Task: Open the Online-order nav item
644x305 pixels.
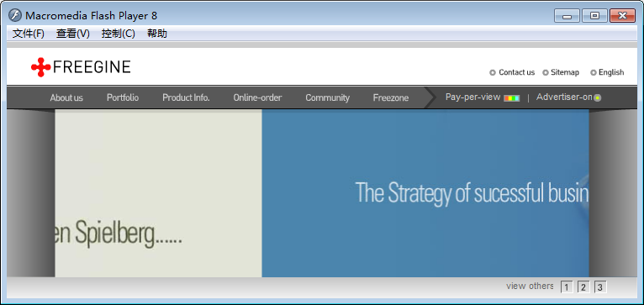Action: (x=257, y=97)
